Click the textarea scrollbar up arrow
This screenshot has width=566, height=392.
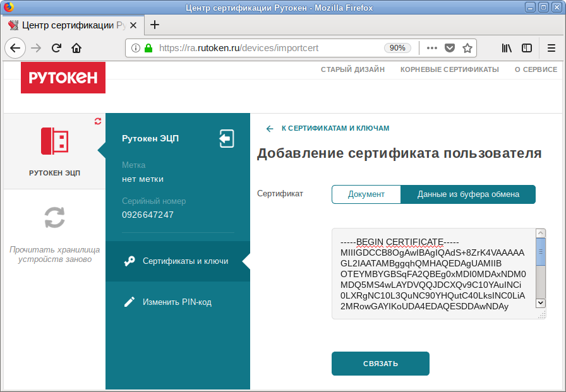[x=540, y=233]
